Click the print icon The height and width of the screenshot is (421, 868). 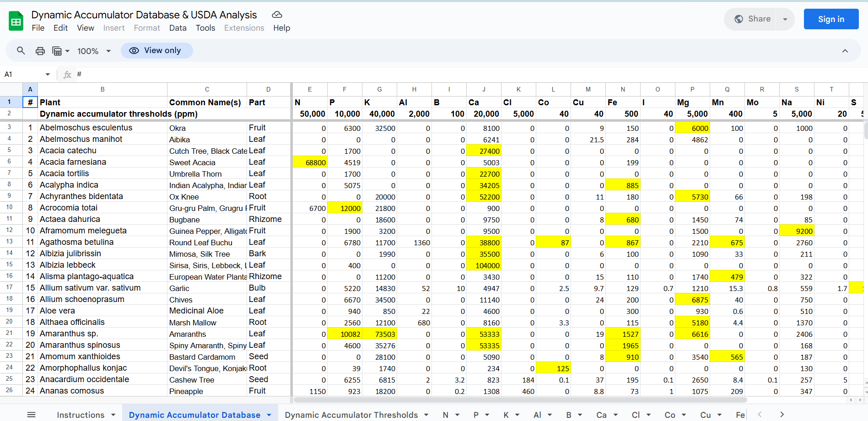click(40, 51)
